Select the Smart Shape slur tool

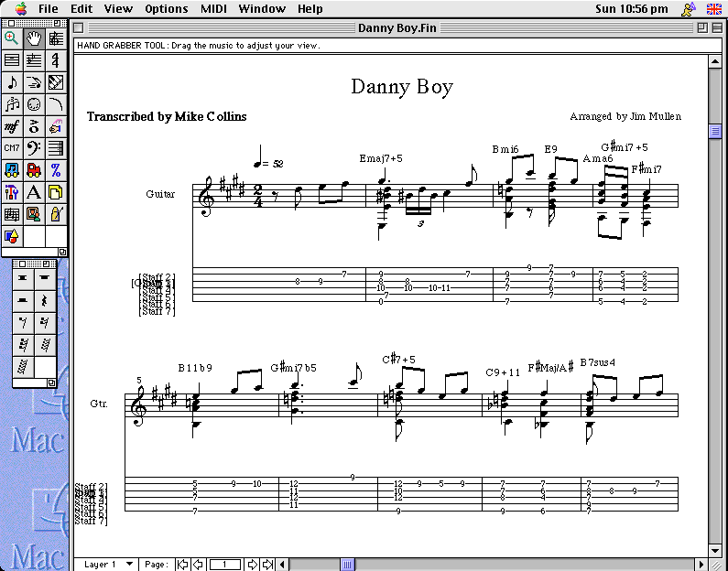(56, 105)
